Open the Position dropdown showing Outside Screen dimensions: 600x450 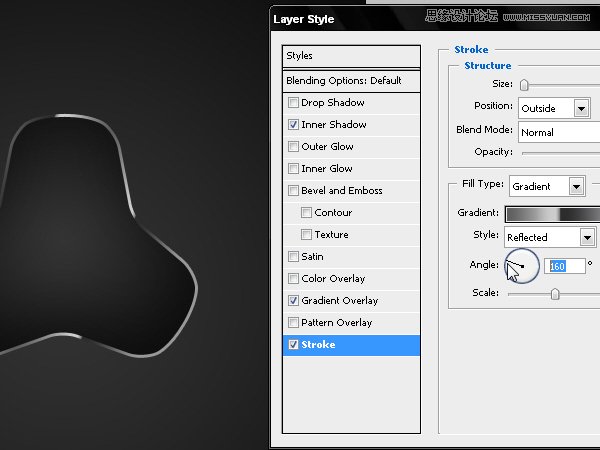[554, 108]
